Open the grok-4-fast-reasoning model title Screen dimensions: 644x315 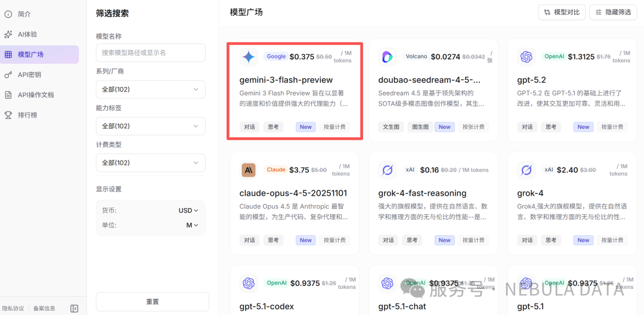pos(422,193)
